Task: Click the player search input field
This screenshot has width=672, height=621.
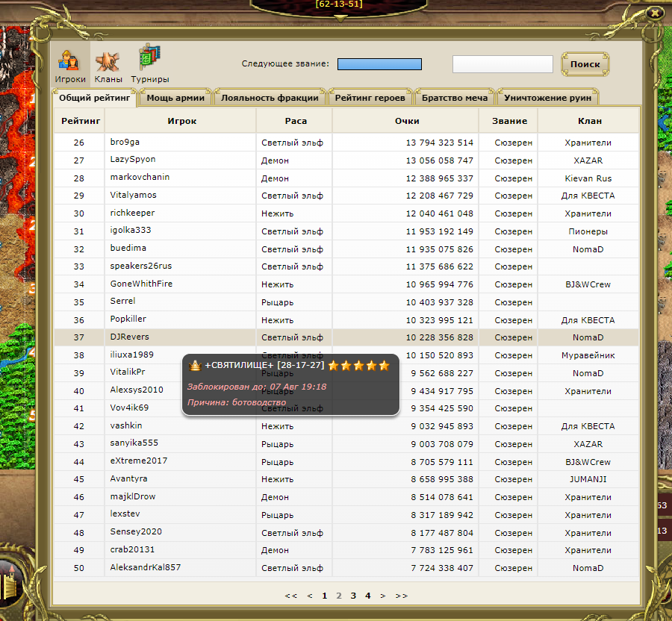Action: 503,64
